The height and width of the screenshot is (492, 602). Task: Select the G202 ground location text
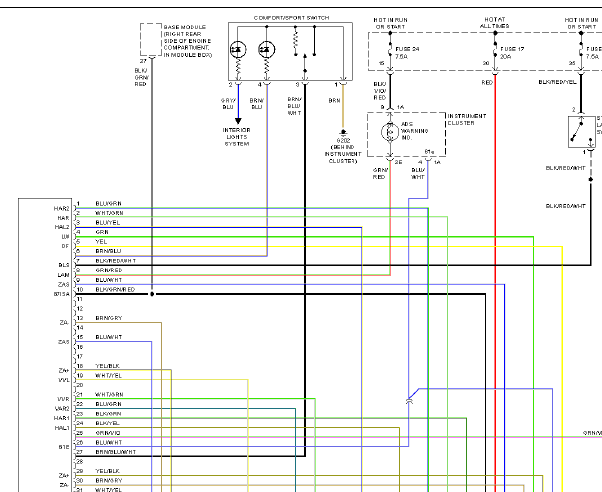[x=343, y=151]
